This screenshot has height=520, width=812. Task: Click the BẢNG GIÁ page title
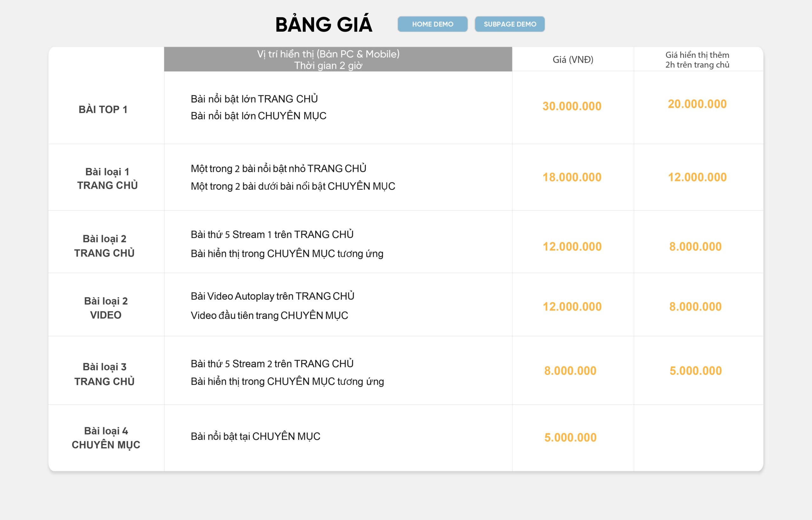[324, 24]
